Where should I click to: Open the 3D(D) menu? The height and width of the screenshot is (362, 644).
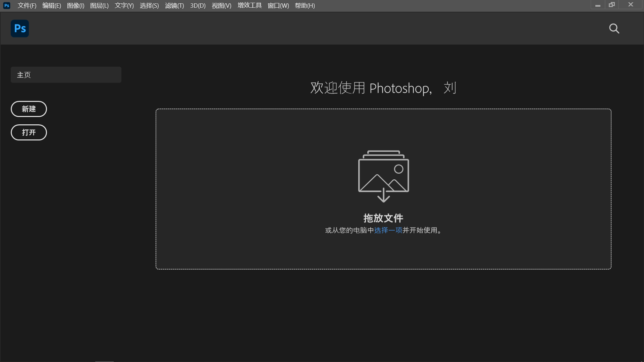198,5
